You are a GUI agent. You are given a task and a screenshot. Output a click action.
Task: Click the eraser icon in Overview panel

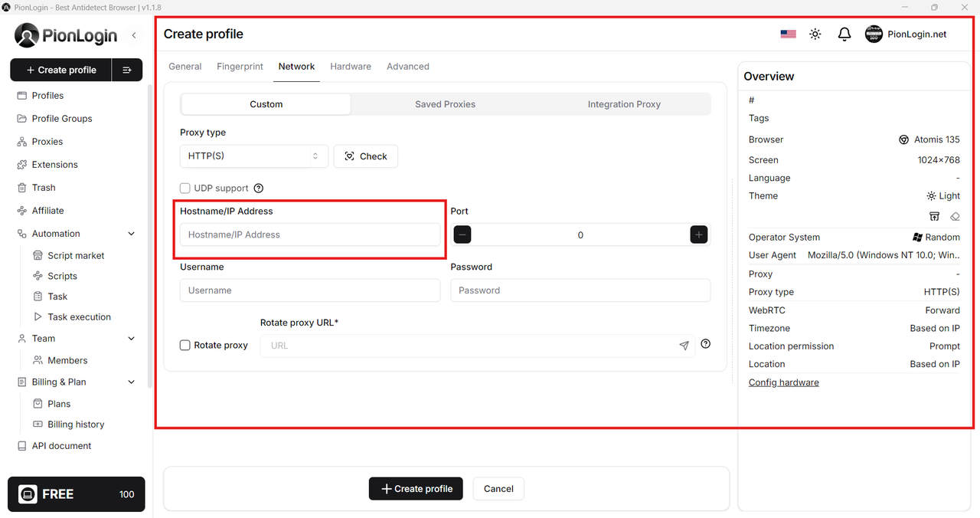click(x=955, y=217)
